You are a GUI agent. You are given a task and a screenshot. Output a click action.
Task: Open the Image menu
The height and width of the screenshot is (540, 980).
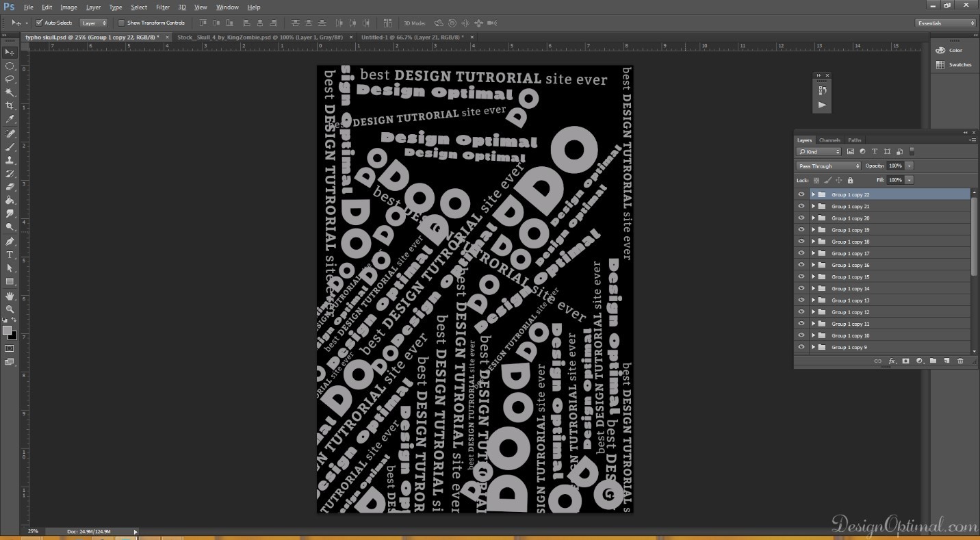(68, 7)
